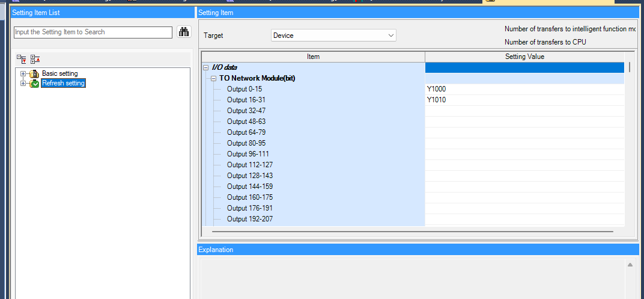Screen dimensions: 644x299
Task: Click the Item column header
Action: pyautogui.click(x=313, y=57)
